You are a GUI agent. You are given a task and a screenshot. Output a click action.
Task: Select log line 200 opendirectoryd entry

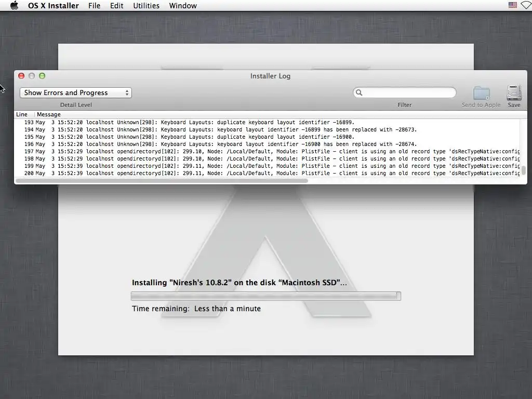click(267, 174)
